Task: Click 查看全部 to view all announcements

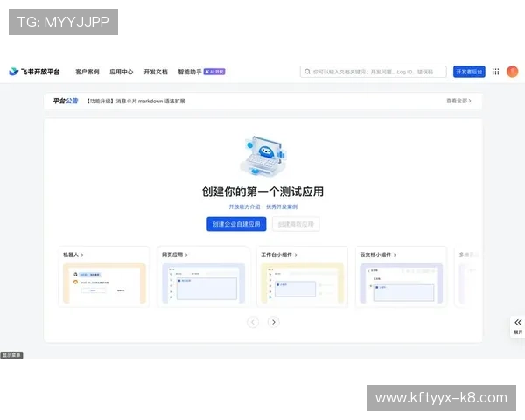Action: [458, 101]
